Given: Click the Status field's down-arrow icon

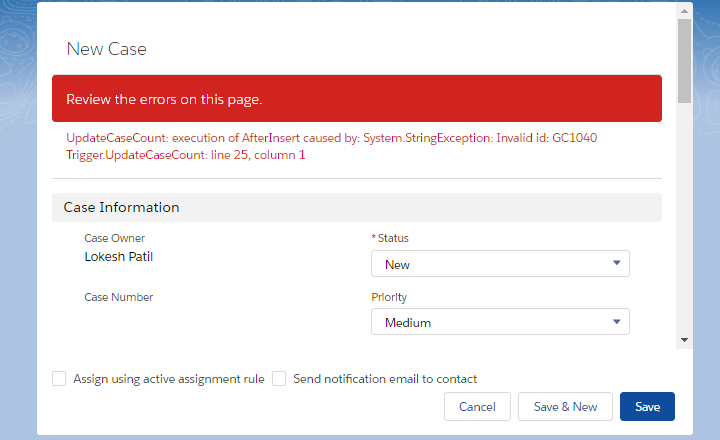Looking at the screenshot, I should pyautogui.click(x=617, y=264).
